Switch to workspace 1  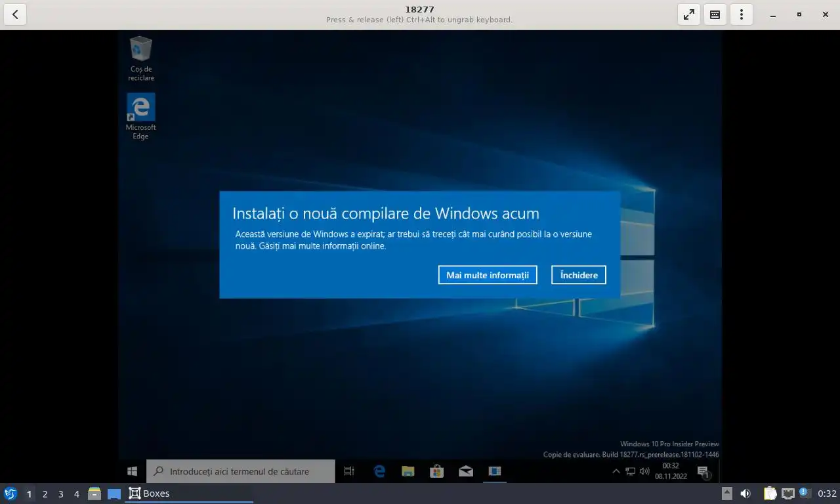(29, 493)
